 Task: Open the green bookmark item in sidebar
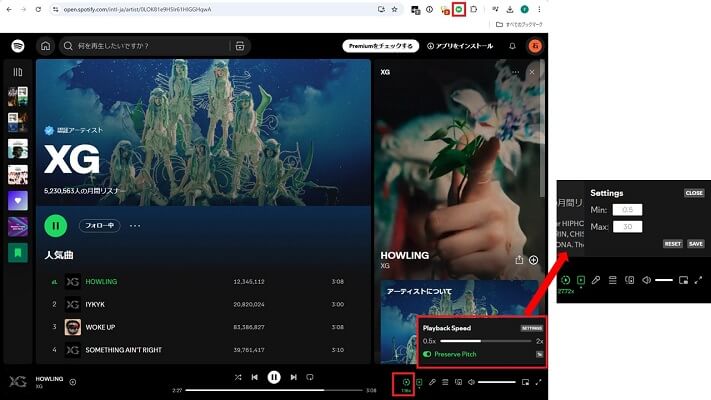[18, 253]
